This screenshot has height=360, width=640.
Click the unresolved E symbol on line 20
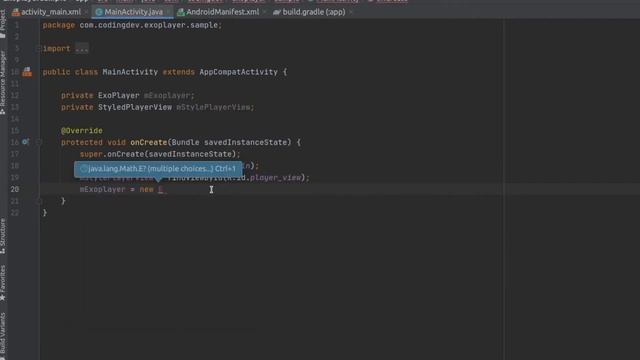pos(160,189)
